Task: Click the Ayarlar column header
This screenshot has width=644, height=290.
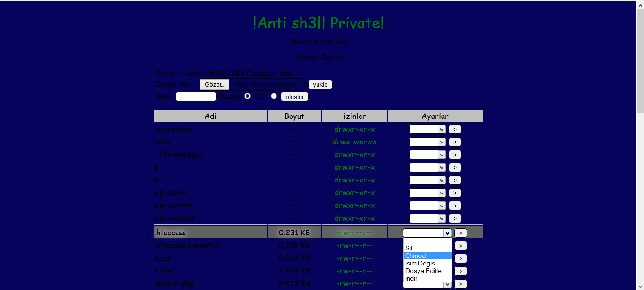Action: coord(435,116)
